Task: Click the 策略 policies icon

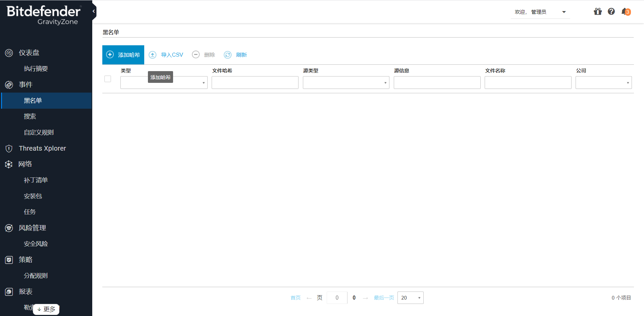Action: pos(9,260)
